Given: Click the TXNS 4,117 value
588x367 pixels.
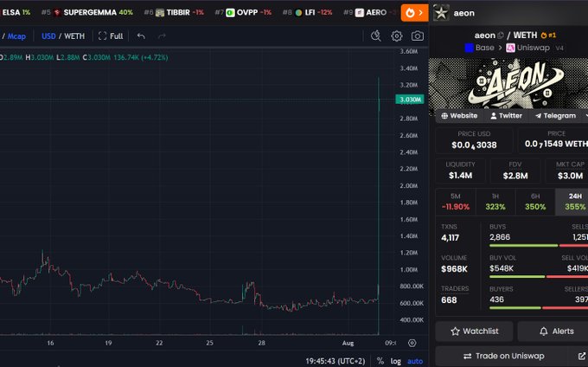Looking at the screenshot, I should [450, 237].
